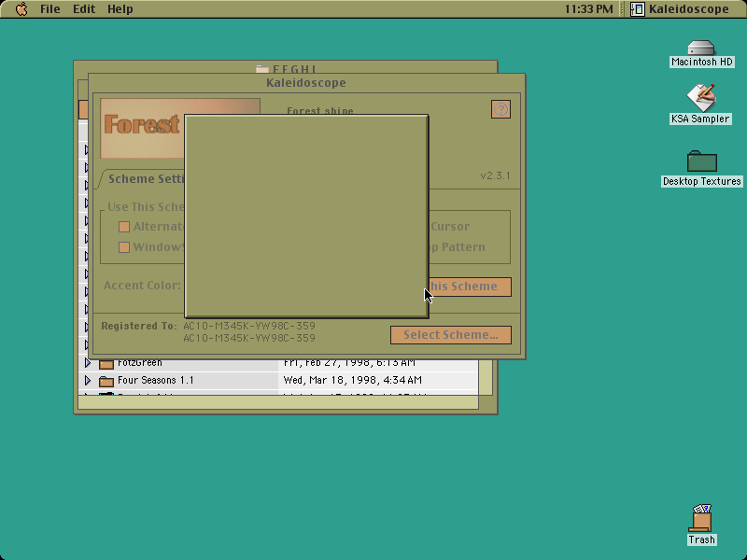Click the Finder window horizontal scrollbar
The height and width of the screenshot is (560, 747).
click(x=278, y=402)
